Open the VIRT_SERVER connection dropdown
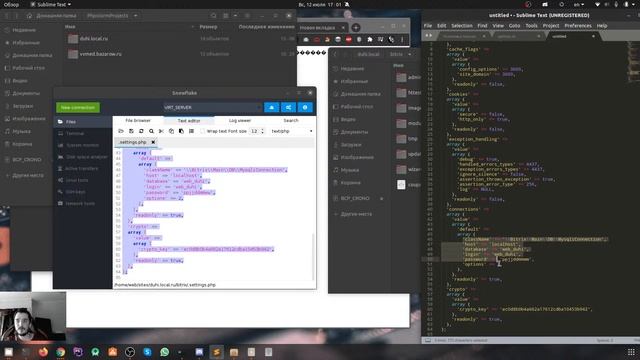The height and width of the screenshot is (360, 640). coord(212,107)
